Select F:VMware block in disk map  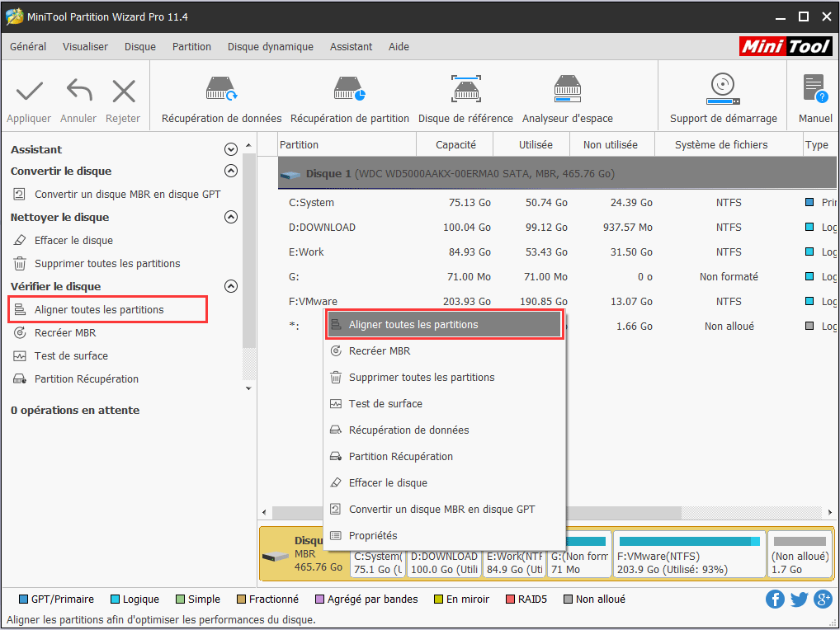click(690, 554)
